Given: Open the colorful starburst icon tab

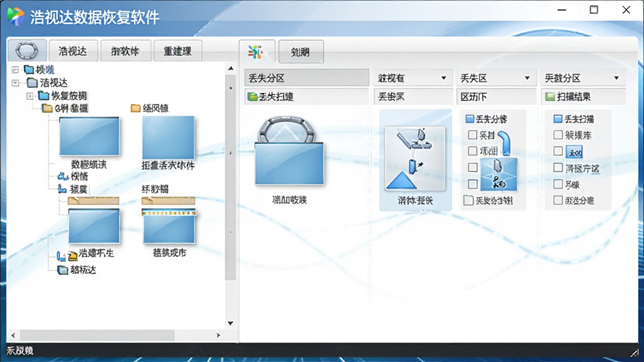Looking at the screenshot, I should pos(257,52).
